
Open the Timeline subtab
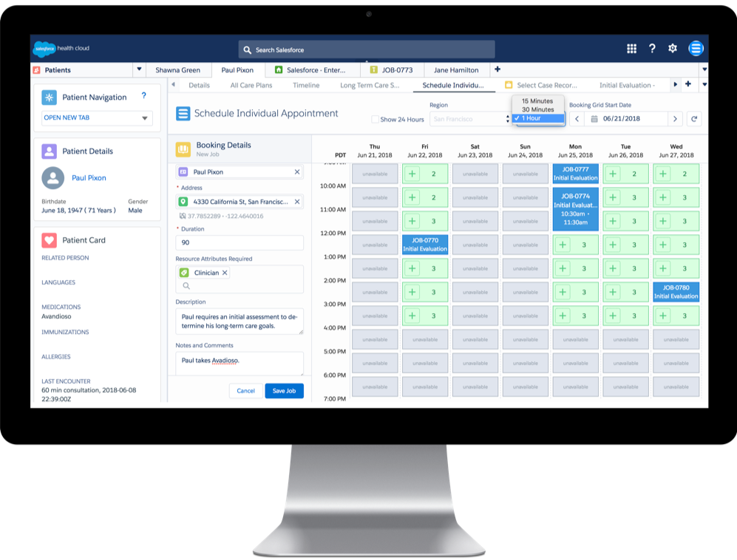(x=306, y=85)
